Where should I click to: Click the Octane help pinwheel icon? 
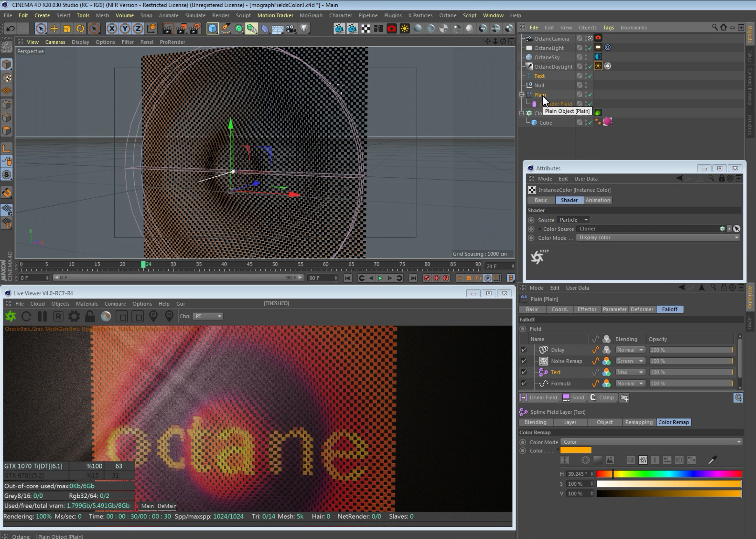(x=537, y=257)
